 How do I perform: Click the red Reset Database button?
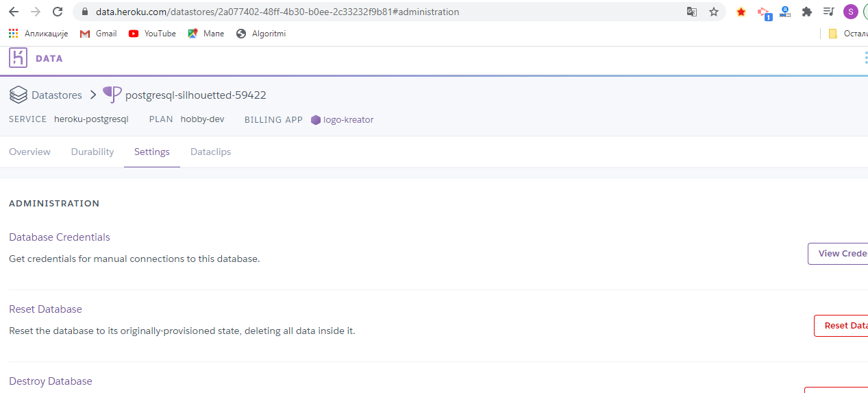[841, 326]
